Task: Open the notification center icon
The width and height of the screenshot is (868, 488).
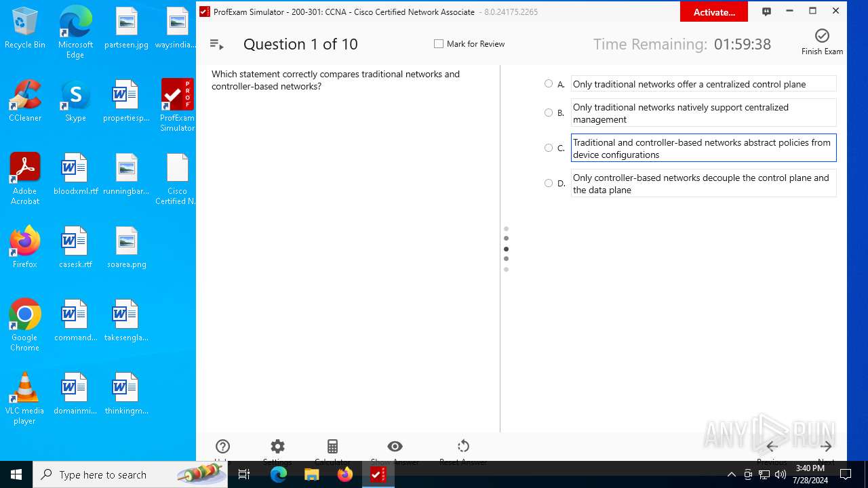Action: tap(846, 474)
